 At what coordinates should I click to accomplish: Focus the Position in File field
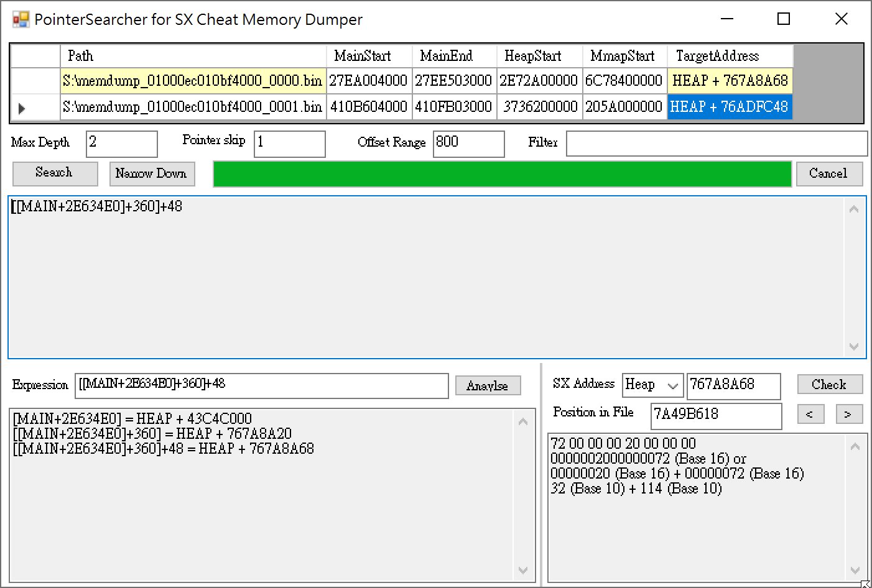coord(717,416)
